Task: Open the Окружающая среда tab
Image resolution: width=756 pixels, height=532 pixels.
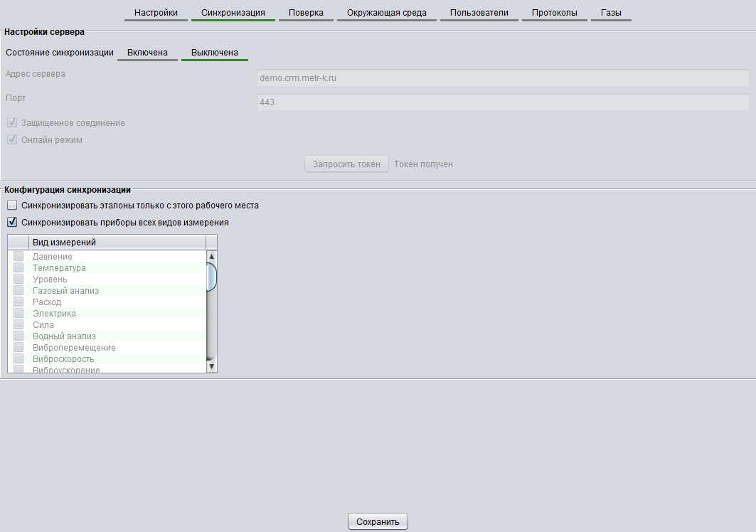Action: click(386, 13)
